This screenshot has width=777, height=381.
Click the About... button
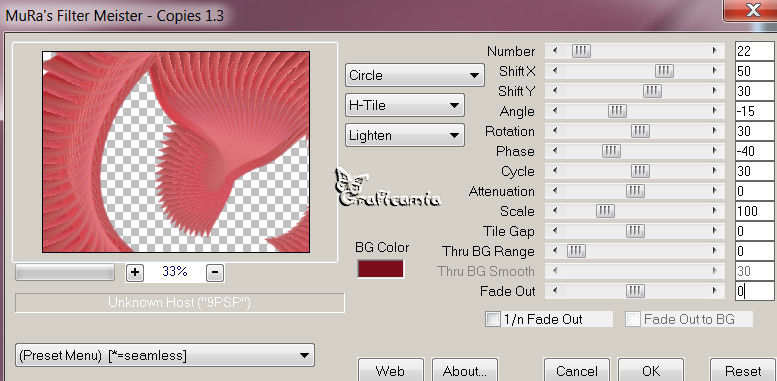coord(464,370)
